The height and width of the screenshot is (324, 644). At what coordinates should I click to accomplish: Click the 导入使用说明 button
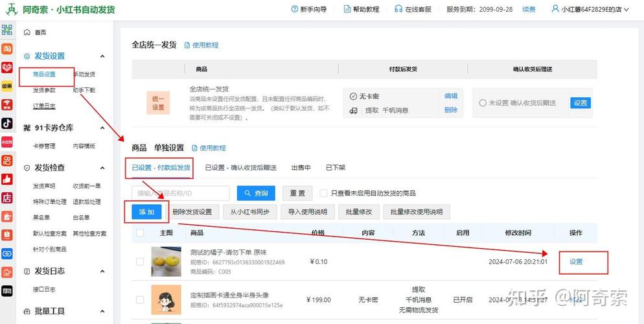(308, 212)
